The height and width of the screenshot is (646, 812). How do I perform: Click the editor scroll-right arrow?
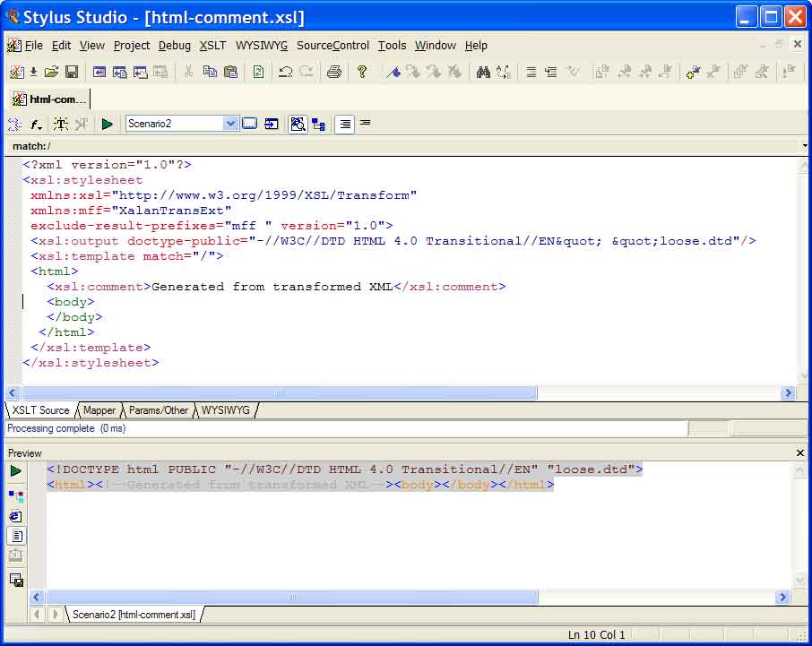[788, 392]
